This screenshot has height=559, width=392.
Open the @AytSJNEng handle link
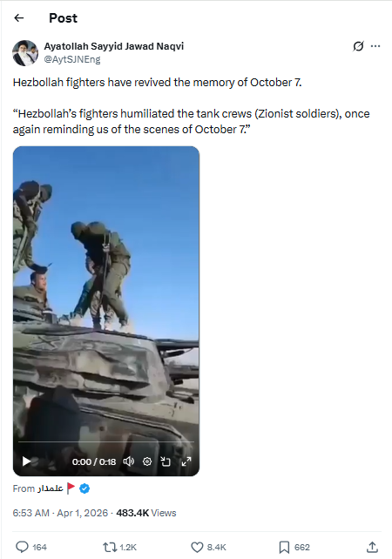point(72,59)
